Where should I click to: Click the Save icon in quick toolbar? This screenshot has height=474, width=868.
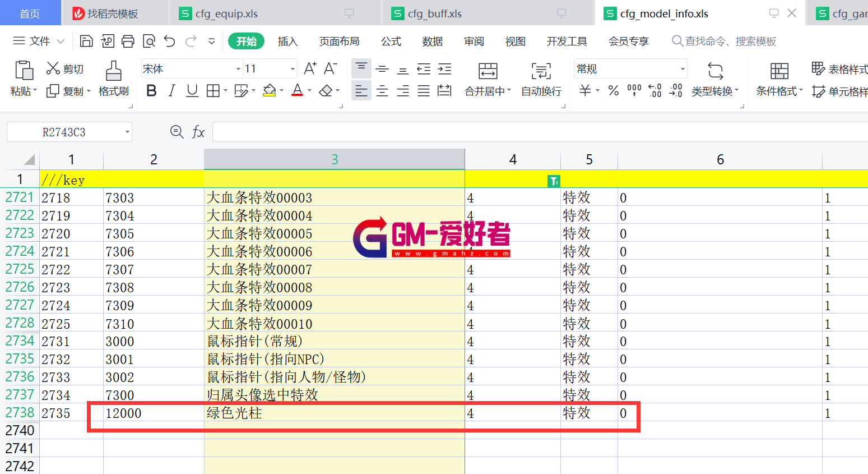point(86,41)
